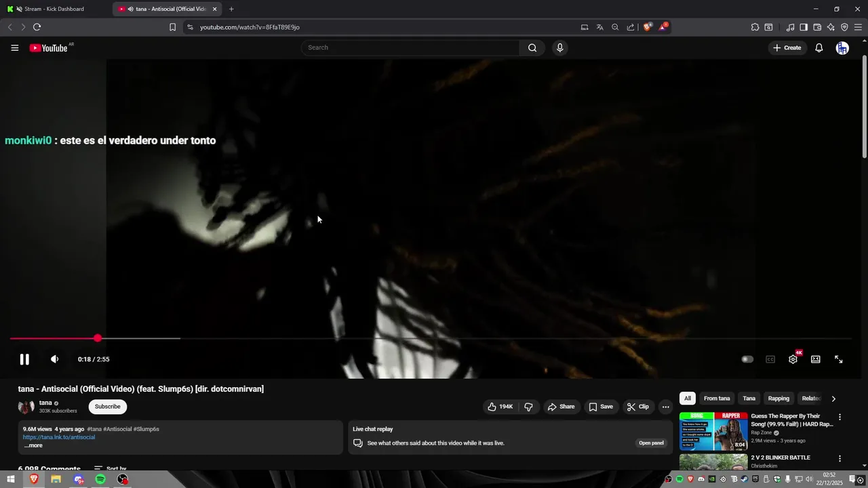Open a new browser tab
The height and width of the screenshot is (488, 868).
pyautogui.click(x=231, y=9)
